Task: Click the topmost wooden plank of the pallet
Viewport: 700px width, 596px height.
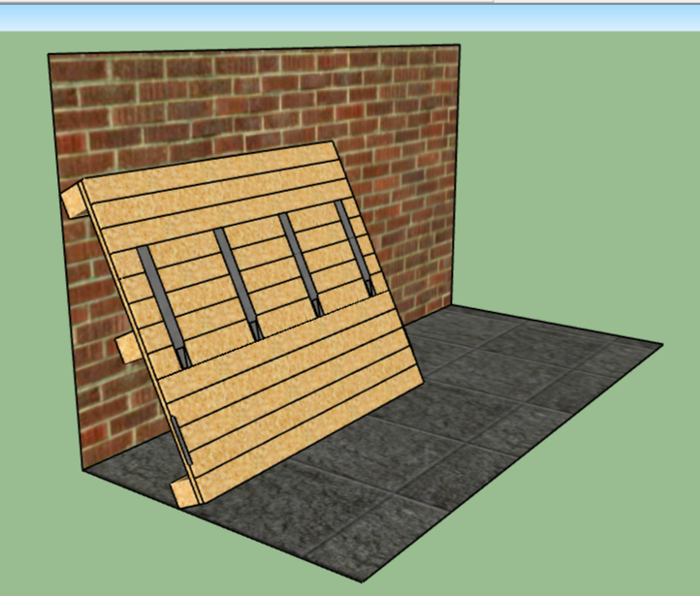Action: pyautogui.click(x=211, y=173)
